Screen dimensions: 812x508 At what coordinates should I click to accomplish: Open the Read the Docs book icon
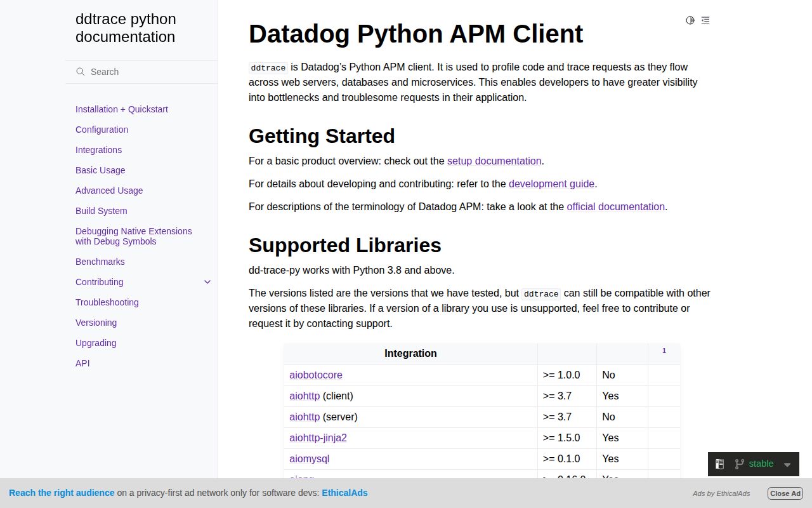720,464
